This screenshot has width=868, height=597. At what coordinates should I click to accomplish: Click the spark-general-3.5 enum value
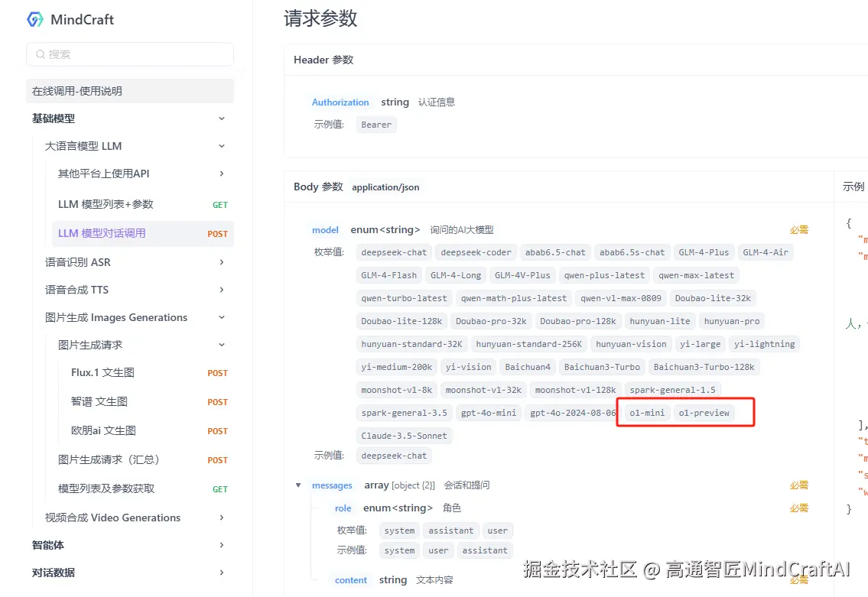pyautogui.click(x=404, y=413)
